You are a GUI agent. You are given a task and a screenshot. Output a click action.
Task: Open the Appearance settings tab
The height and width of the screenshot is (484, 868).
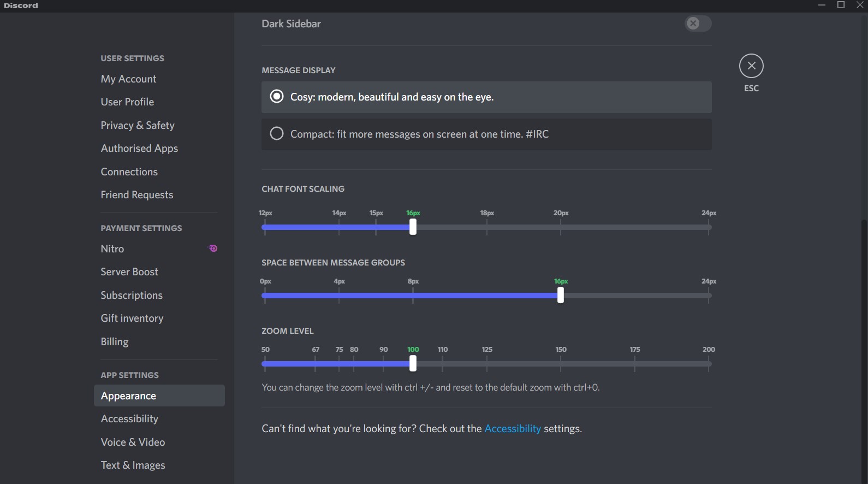[128, 396]
